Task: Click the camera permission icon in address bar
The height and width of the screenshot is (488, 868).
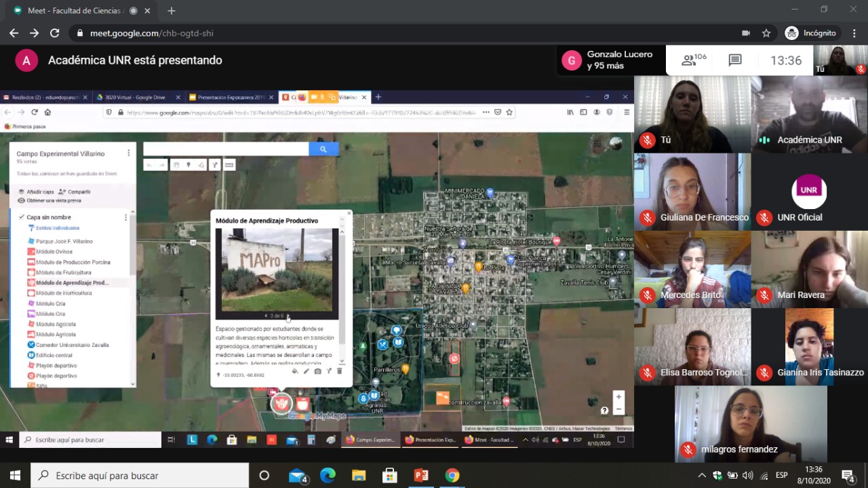Action: [746, 33]
